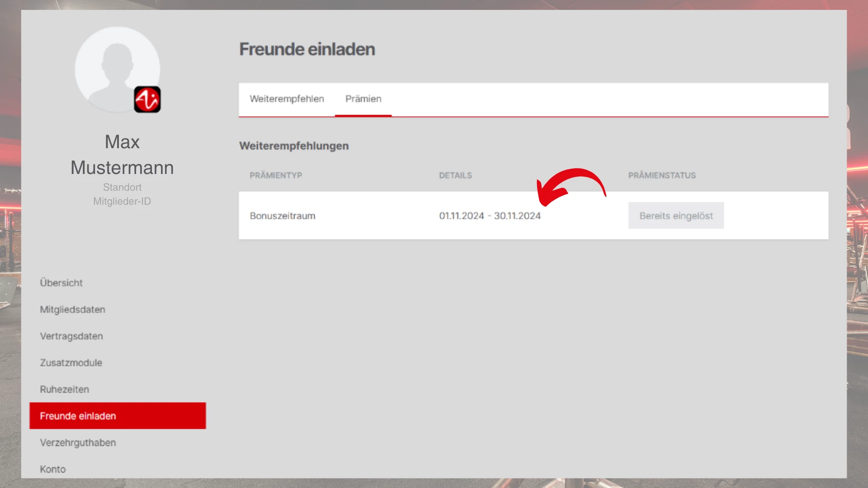Click the date range 01.11.2024 - 30.11.2024

click(x=490, y=216)
